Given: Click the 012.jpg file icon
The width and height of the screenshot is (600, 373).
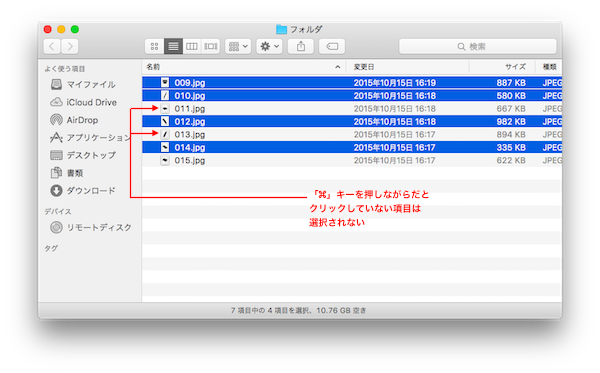Looking at the screenshot, I should 165,122.
